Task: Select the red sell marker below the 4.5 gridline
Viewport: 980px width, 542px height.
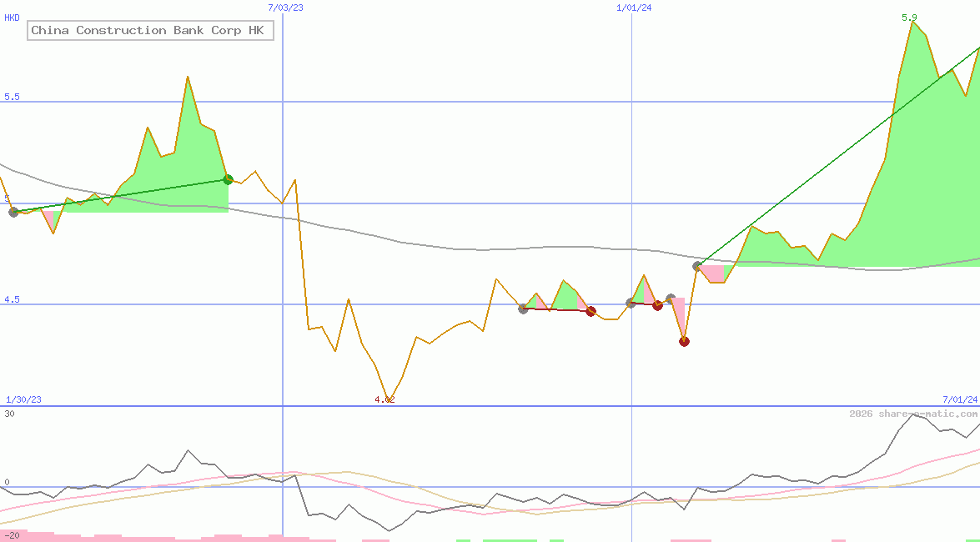Action: [657, 305]
